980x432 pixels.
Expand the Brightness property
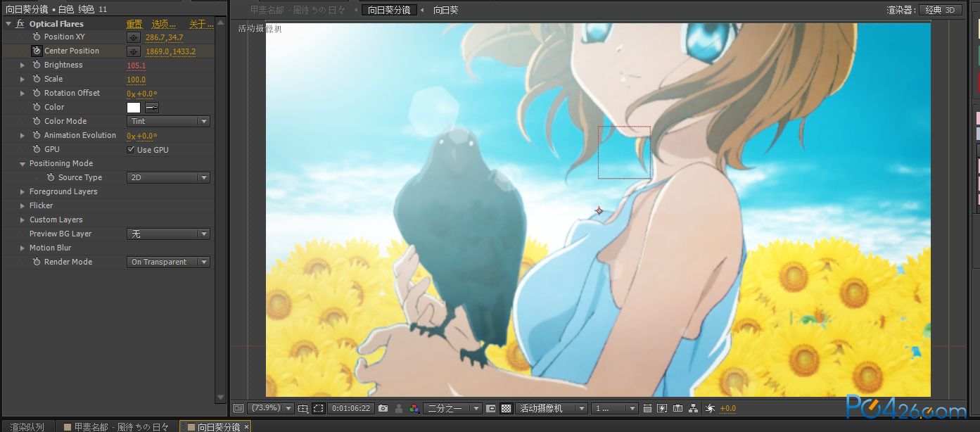click(23, 65)
